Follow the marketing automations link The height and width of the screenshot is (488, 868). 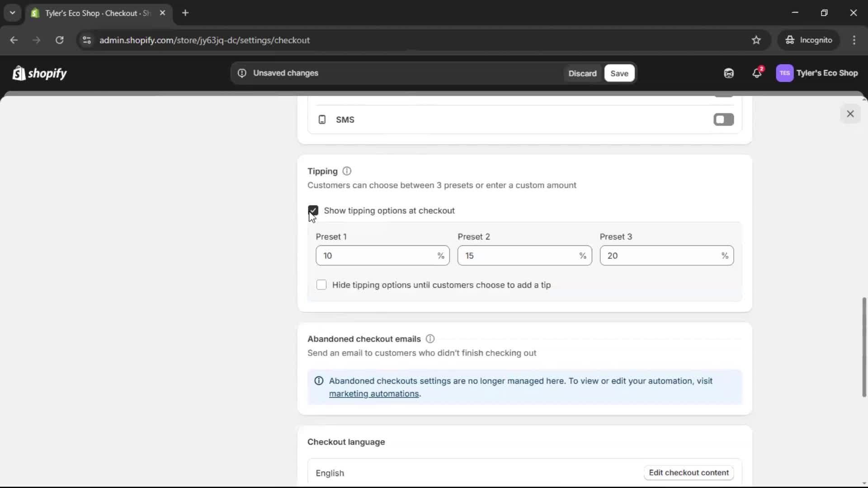pyautogui.click(x=374, y=394)
